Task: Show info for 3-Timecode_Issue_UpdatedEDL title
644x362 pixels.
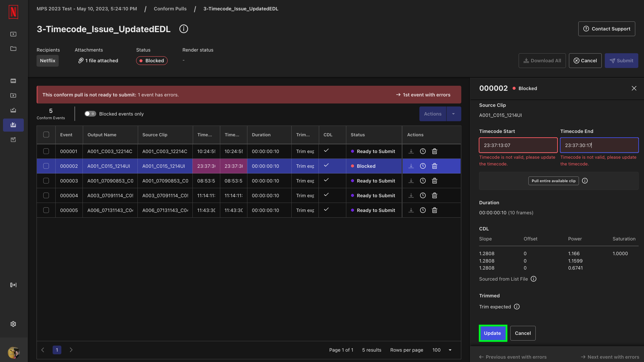Action: [x=184, y=29]
